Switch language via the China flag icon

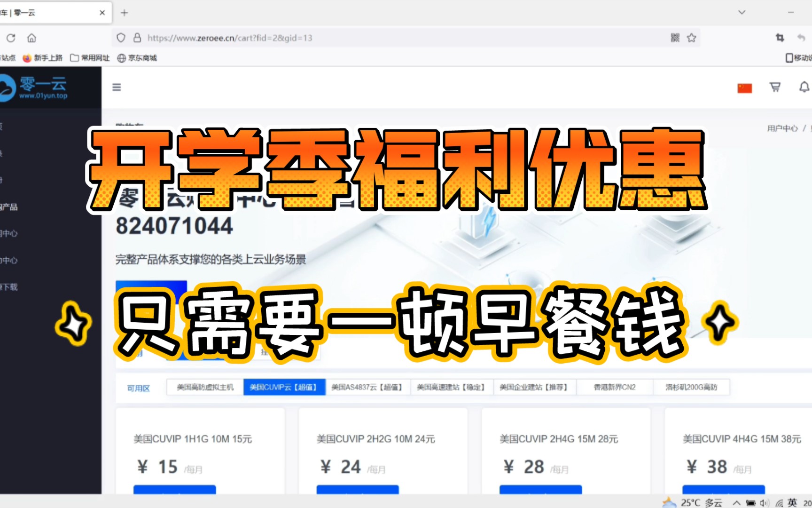click(x=745, y=88)
